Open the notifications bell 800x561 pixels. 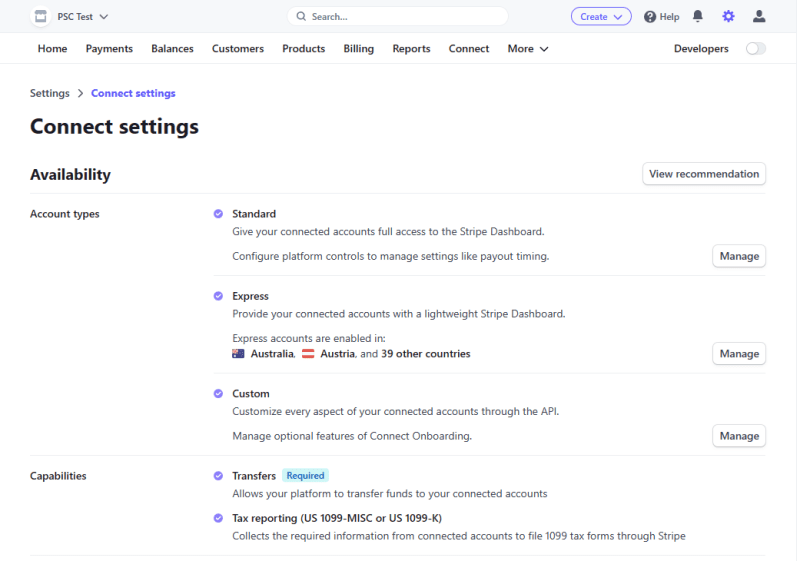[x=698, y=16]
